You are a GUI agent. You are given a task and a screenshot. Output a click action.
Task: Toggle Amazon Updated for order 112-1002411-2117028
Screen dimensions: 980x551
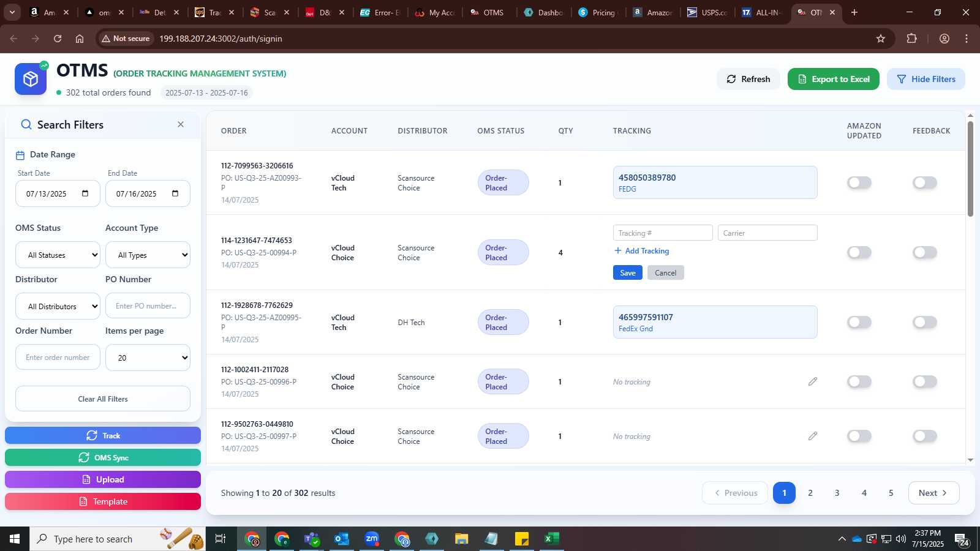coord(859,381)
